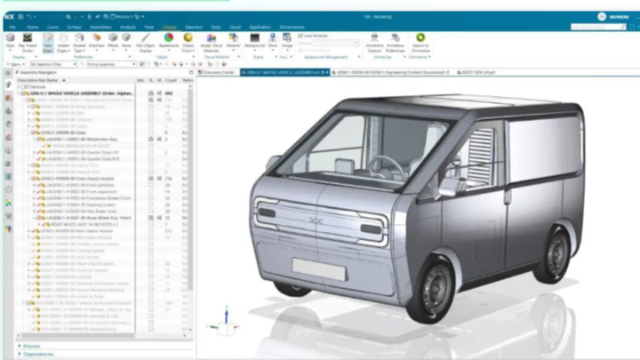
Task: Open the Window dropdown in title bar
Action: 122,17
